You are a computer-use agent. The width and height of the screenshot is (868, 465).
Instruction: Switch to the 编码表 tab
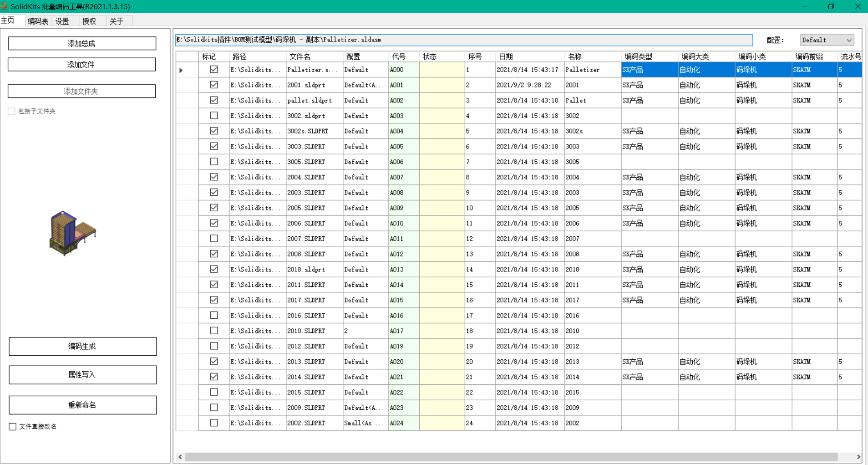[x=38, y=21]
